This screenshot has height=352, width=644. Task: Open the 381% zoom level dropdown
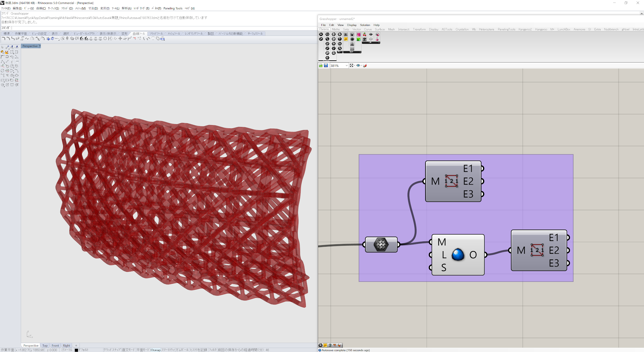point(347,65)
